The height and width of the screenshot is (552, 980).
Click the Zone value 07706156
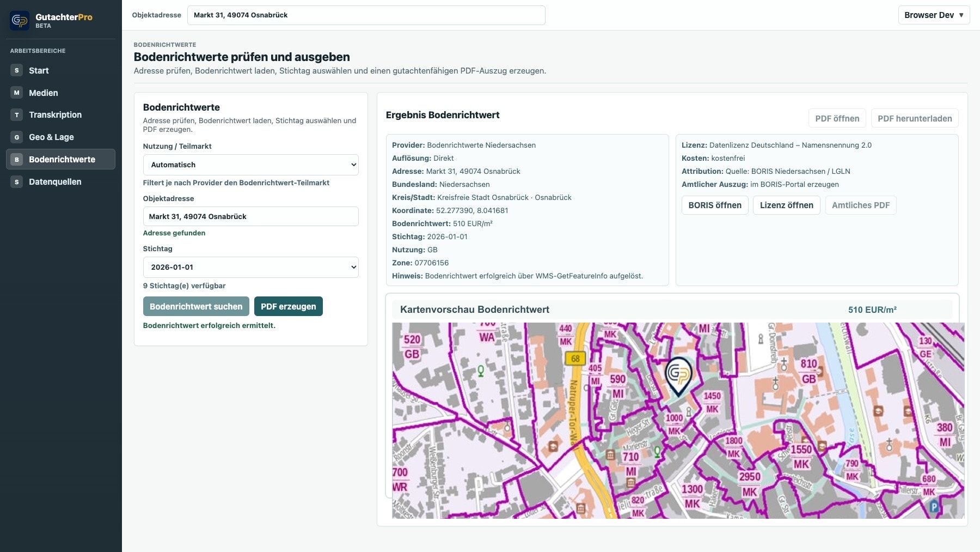pyautogui.click(x=432, y=263)
